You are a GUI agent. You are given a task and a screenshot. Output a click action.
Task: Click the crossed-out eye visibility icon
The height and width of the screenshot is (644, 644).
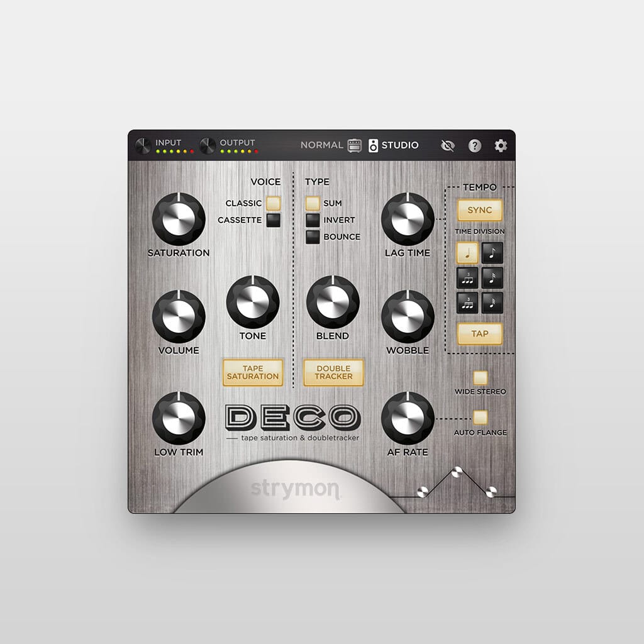(448, 146)
